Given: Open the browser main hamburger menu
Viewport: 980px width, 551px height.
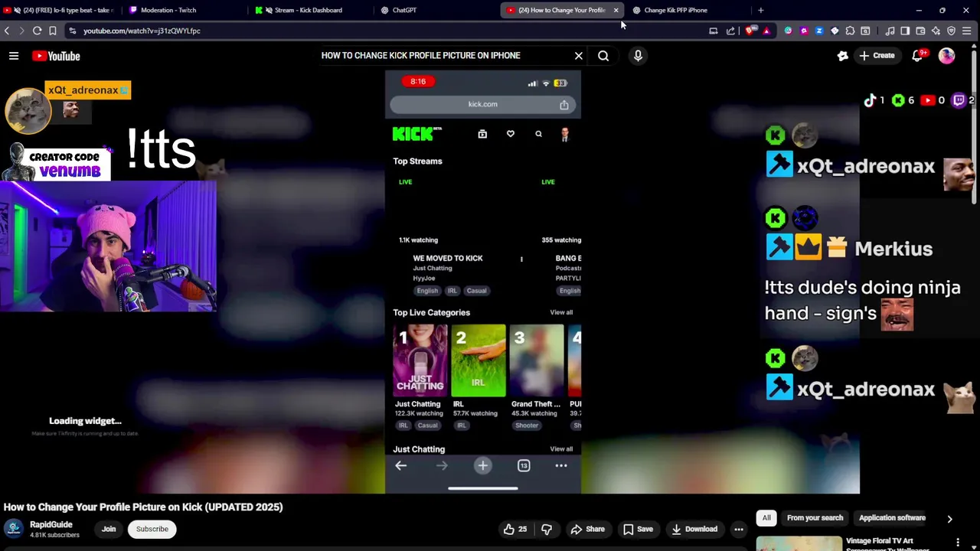Looking at the screenshot, I should point(967,31).
